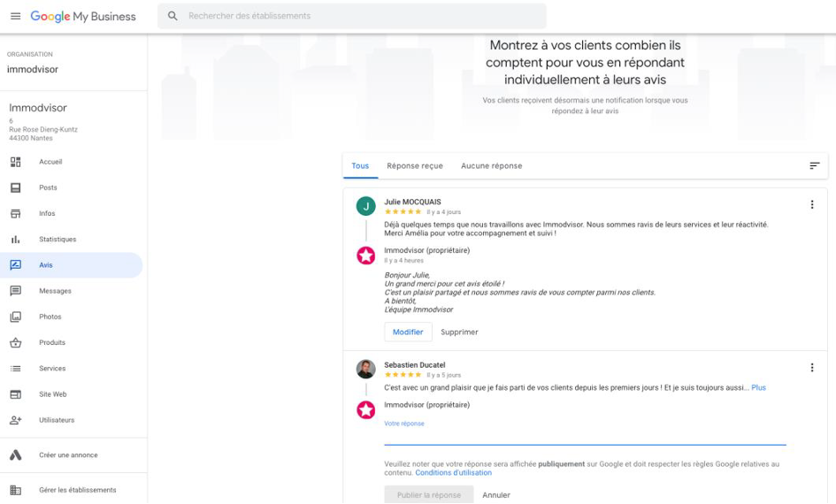Open Produits shopping basket icon
Viewport: 836px width, 504px height.
pyautogui.click(x=15, y=342)
